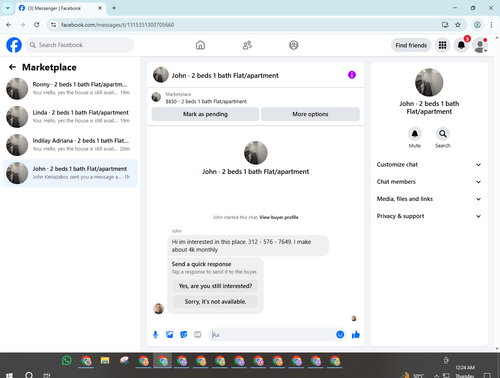This screenshot has height=378, width=500.
Task: Open Windows search on taskbar
Action: coord(29,375)
